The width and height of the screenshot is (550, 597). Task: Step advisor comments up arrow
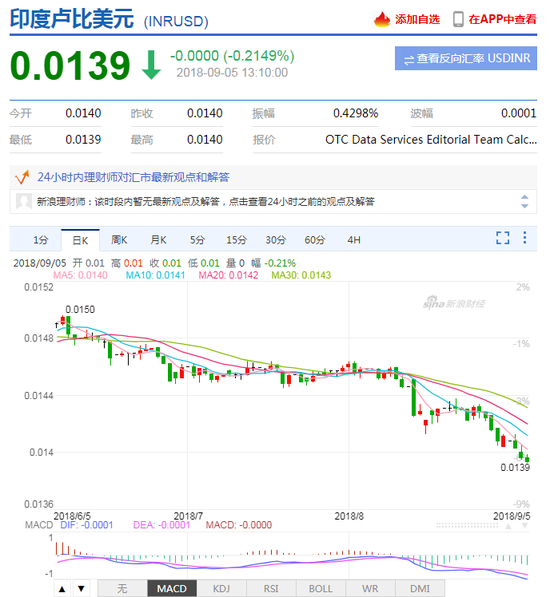524,197
